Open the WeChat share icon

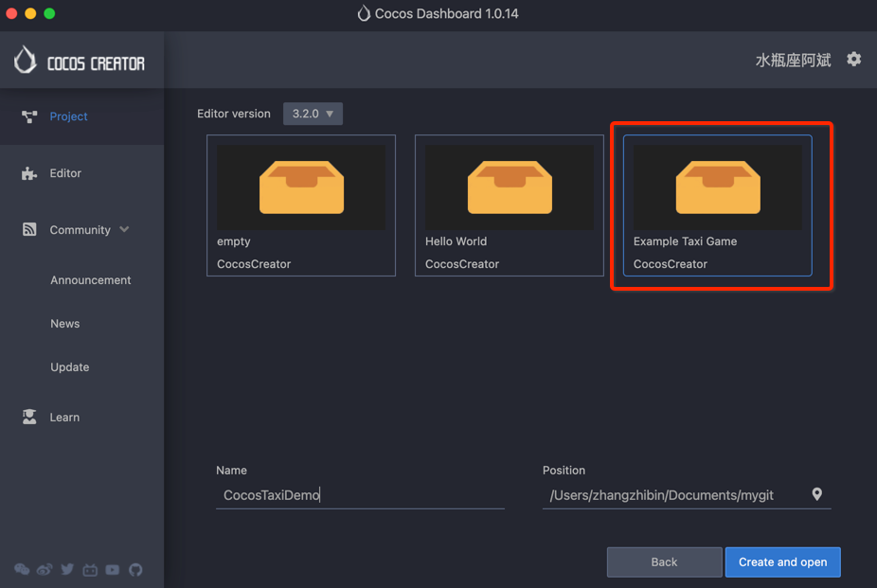pos(22,569)
